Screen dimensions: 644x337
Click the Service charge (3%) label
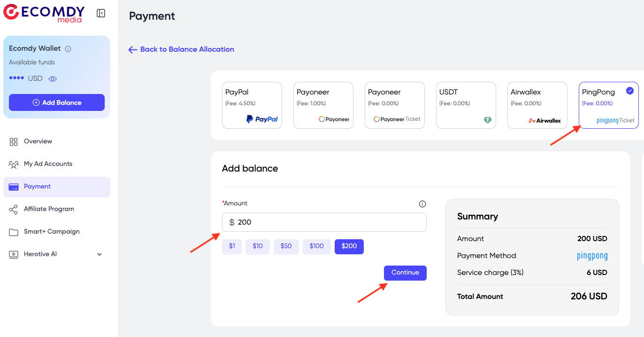pos(491,273)
